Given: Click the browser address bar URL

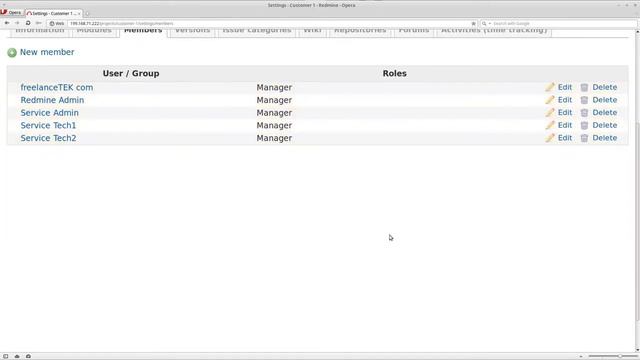Looking at the screenshot, I should (122, 24).
